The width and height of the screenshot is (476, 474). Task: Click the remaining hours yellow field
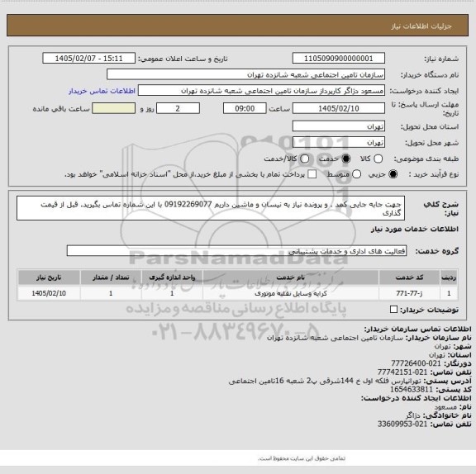coord(114,108)
